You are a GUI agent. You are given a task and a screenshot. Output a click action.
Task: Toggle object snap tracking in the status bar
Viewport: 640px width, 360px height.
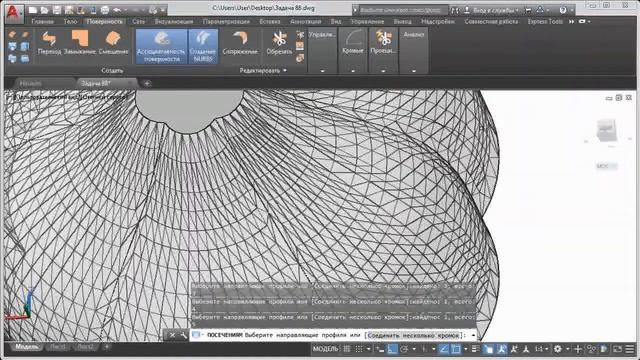tap(444, 349)
